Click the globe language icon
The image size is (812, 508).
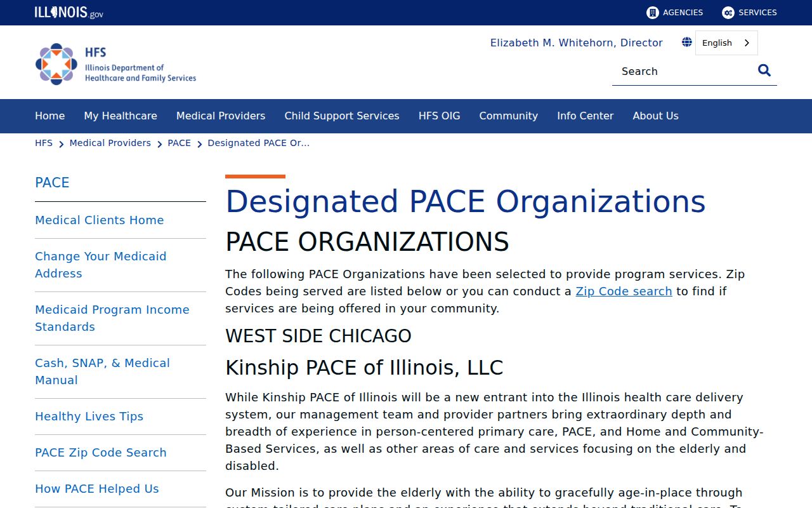click(x=686, y=43)
